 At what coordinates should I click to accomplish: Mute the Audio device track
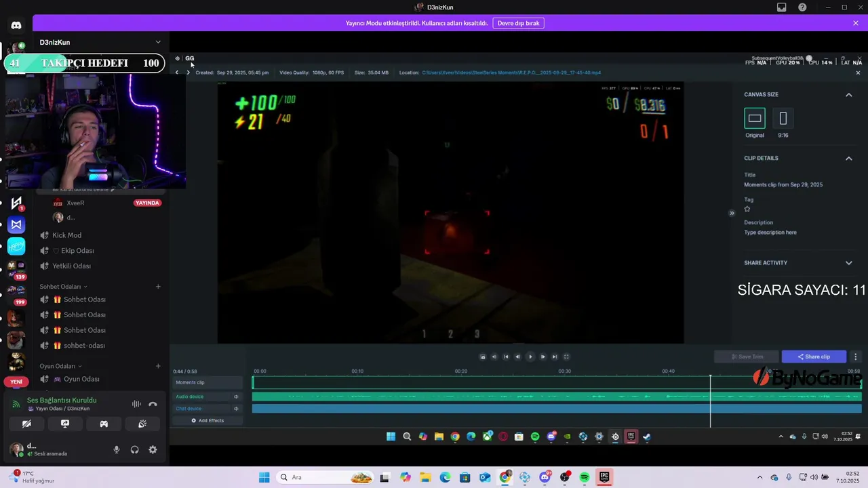coord(236,396)
